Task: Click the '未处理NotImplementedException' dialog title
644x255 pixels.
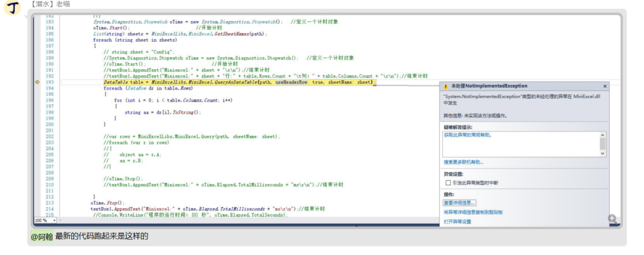Action: pos(489,86)
